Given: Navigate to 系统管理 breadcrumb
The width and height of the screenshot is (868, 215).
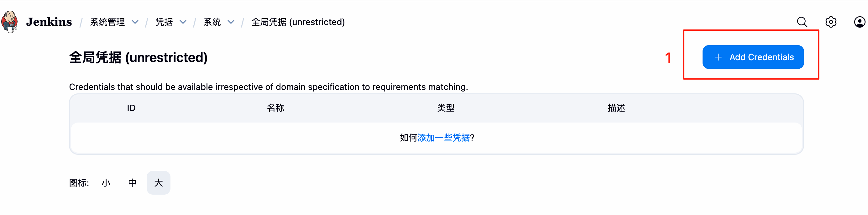Looking at the screenshot, I should click(x=107, y=22).
